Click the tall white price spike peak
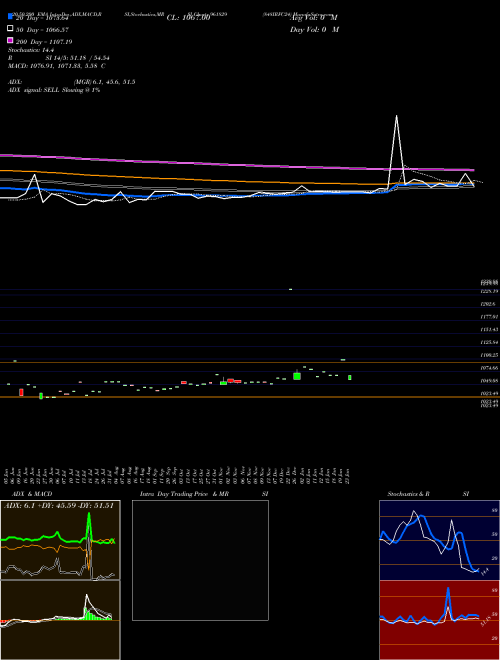The height and width of the screenshot is (660, 500). tap(396, 117)
